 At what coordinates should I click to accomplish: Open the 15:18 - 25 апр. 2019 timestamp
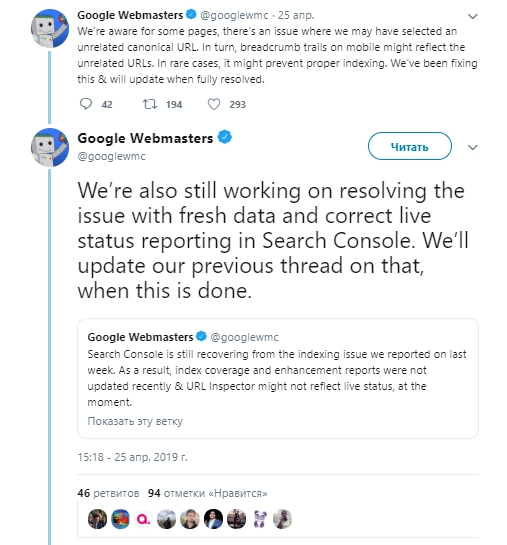[132, 457]
